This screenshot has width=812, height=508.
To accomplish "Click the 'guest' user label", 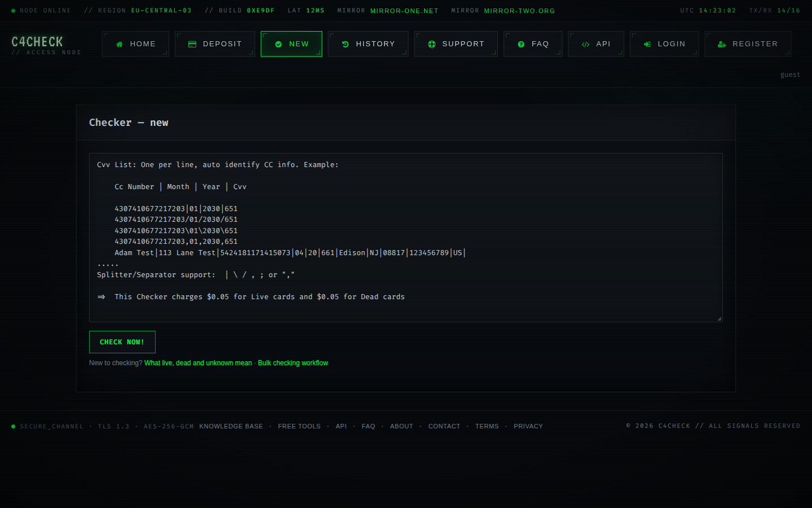I will (x=790, y=75).
